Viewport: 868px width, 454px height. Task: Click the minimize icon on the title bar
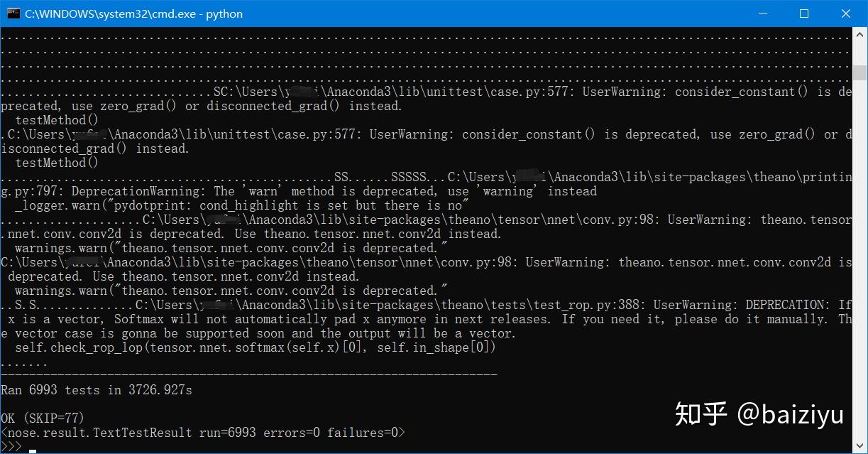tap(762, 13)
